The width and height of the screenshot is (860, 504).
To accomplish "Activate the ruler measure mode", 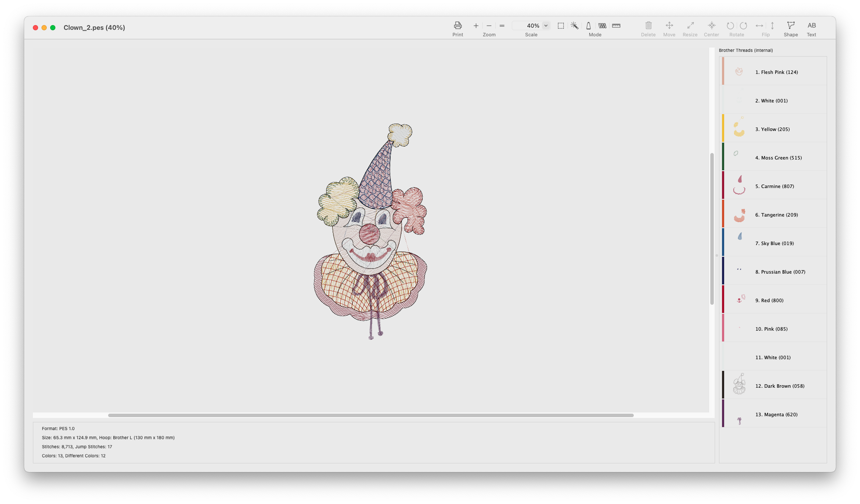I will tap(616, 26).
